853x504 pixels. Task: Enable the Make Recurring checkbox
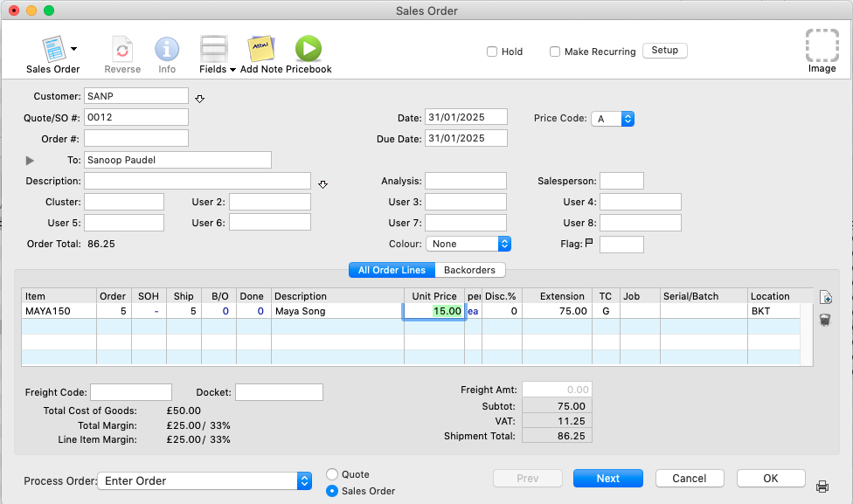point(555,52)
